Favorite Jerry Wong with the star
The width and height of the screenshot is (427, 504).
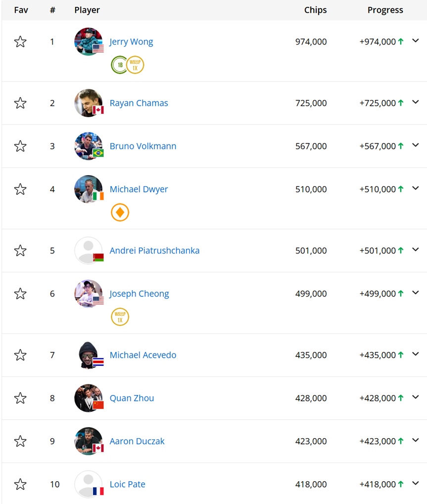coord(20,42)
